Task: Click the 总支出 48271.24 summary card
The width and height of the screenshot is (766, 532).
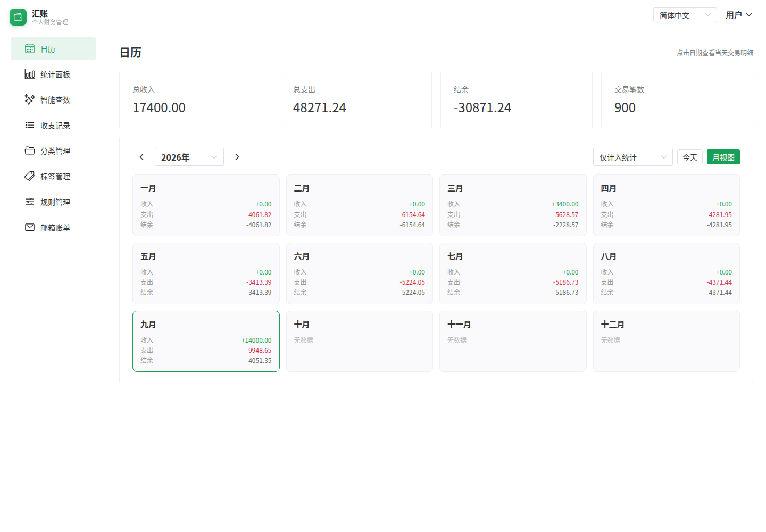Action: [x=356, y=100]
